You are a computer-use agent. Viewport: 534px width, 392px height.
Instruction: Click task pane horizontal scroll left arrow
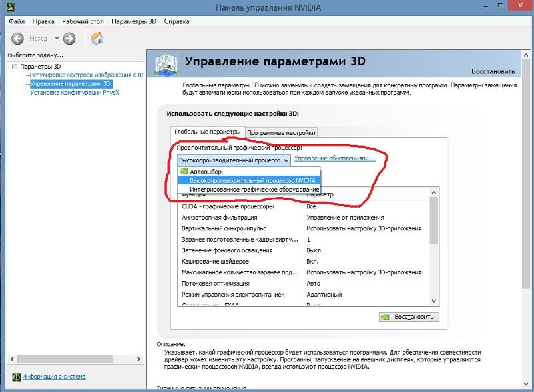coord(12,359)
